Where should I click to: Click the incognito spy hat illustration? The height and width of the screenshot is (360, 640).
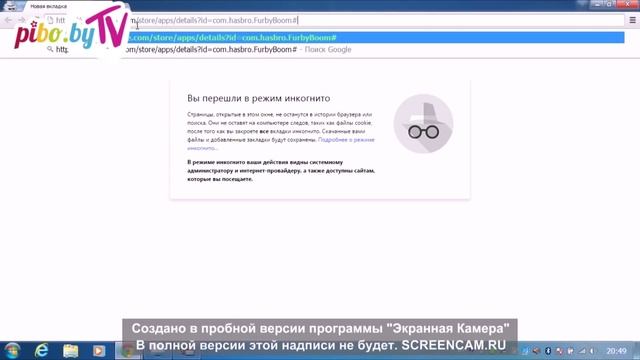pos(423,124)
